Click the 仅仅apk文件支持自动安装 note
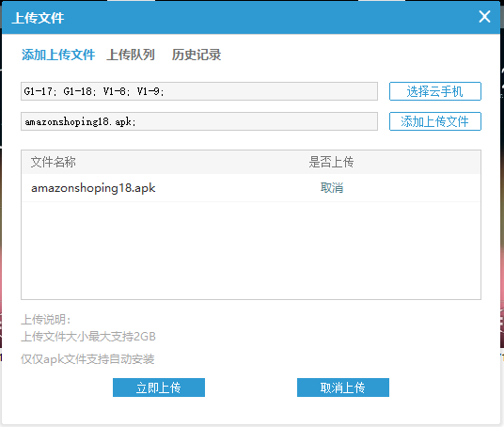504x427 pixels. coord(87,359)
